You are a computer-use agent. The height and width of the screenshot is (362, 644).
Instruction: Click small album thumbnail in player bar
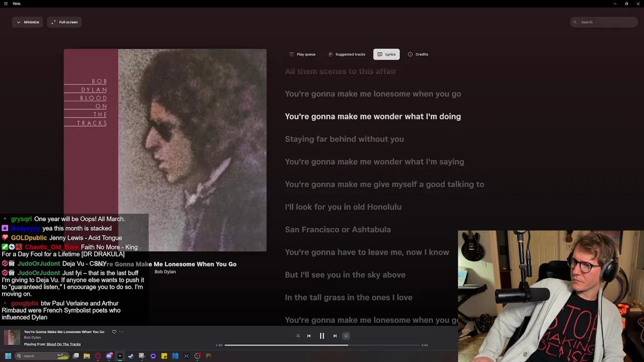[12, 337]
